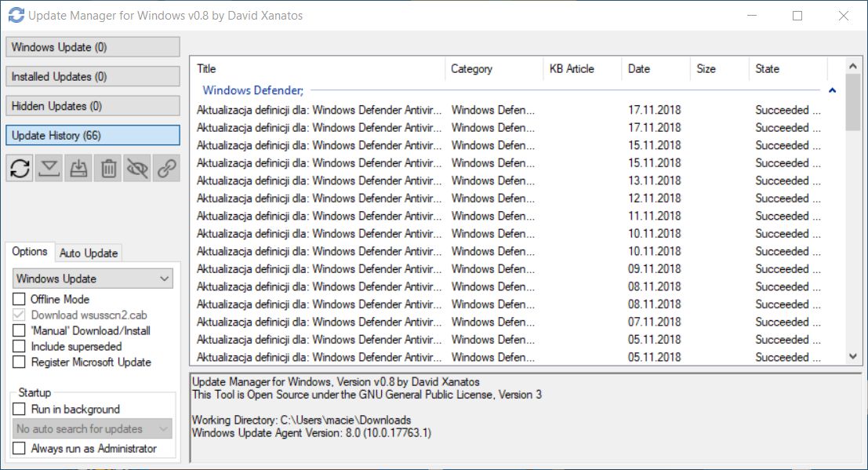The height and width of the screenshot is (470, 868).
Task: Click the install updates toolbar icon
Action: [x=78, y=168]
